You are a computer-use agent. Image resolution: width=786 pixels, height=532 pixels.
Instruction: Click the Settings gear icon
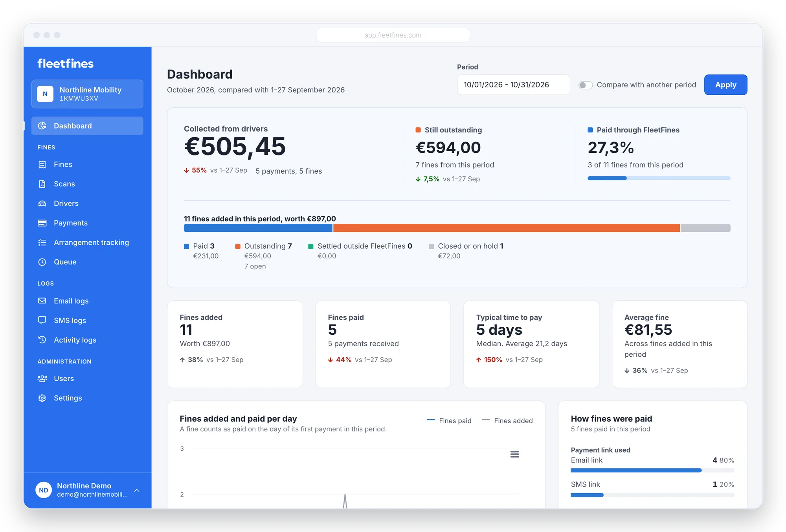click(42, 398)
